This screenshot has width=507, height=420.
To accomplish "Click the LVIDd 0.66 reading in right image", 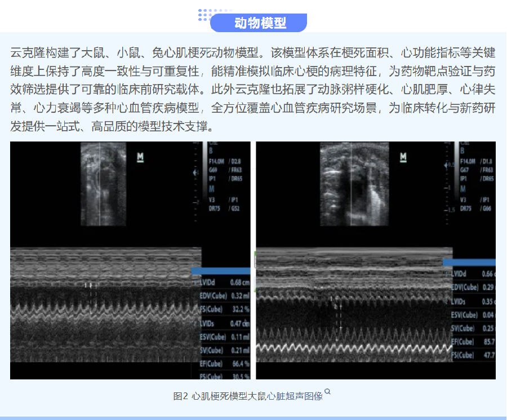I will click(473, 274).
